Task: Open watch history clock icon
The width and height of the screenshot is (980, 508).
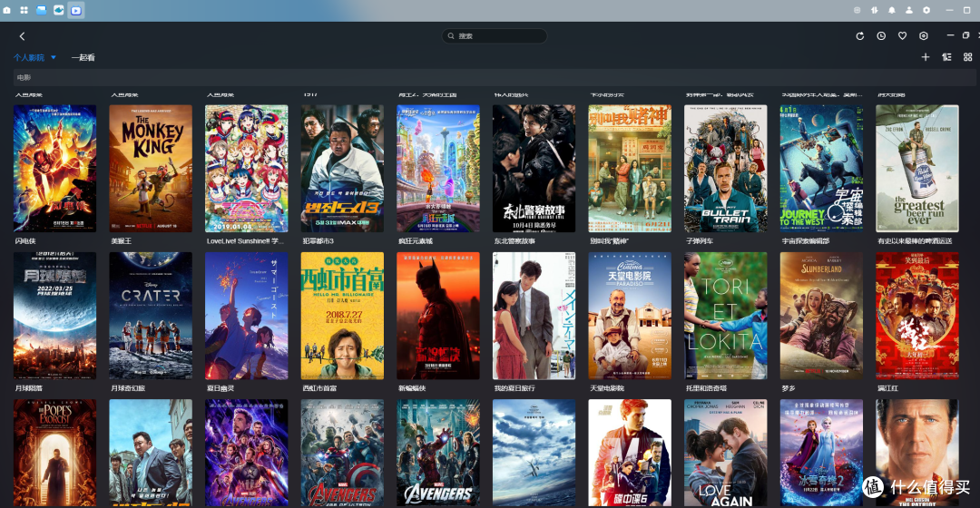Action: [881, 36]
